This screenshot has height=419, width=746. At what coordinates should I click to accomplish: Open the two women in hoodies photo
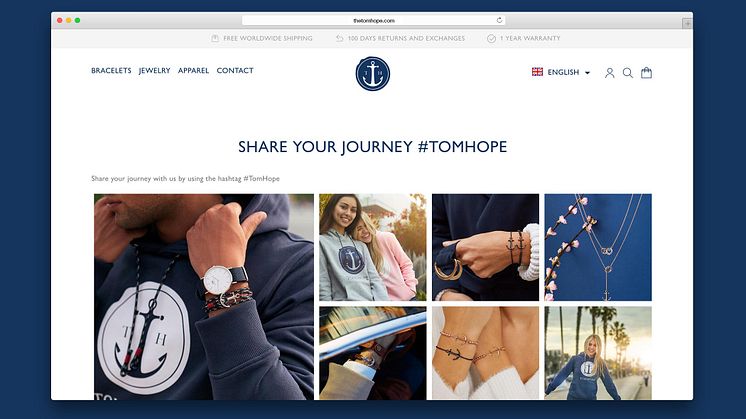click(373, 247)
